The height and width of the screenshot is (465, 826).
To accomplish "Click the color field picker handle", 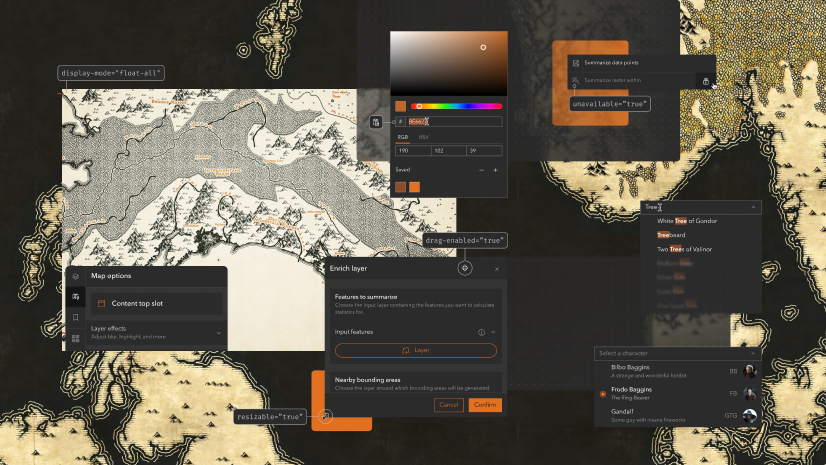I will click(x=483, y=47).
